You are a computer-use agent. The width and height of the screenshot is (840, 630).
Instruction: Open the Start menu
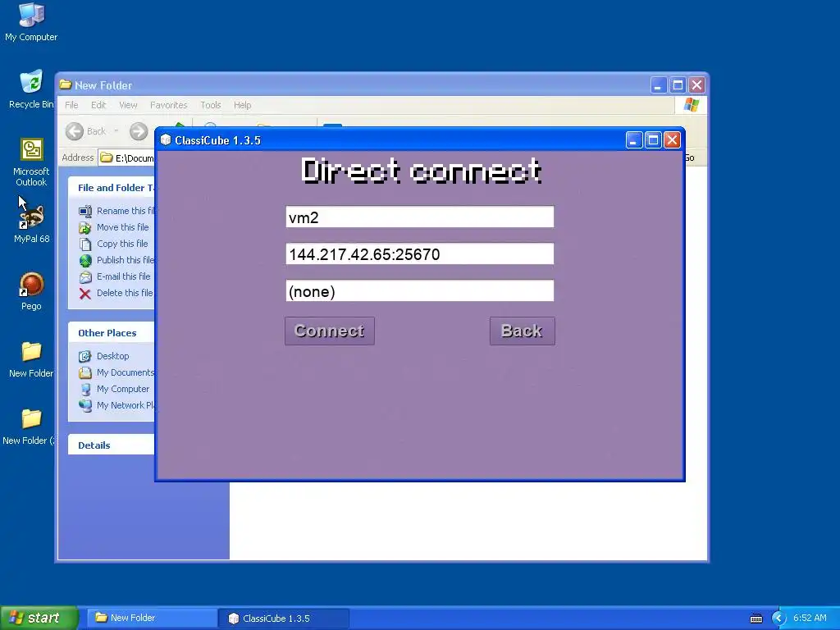[39, 619]
